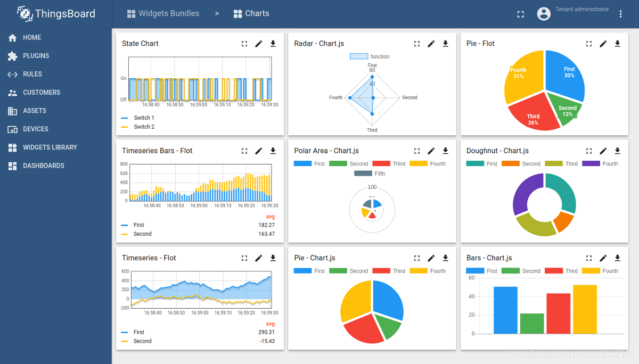Edit the Timeseries - Flot widget
Image resolution: width=639 pixels, height=364 pixels.
point(259,258)
